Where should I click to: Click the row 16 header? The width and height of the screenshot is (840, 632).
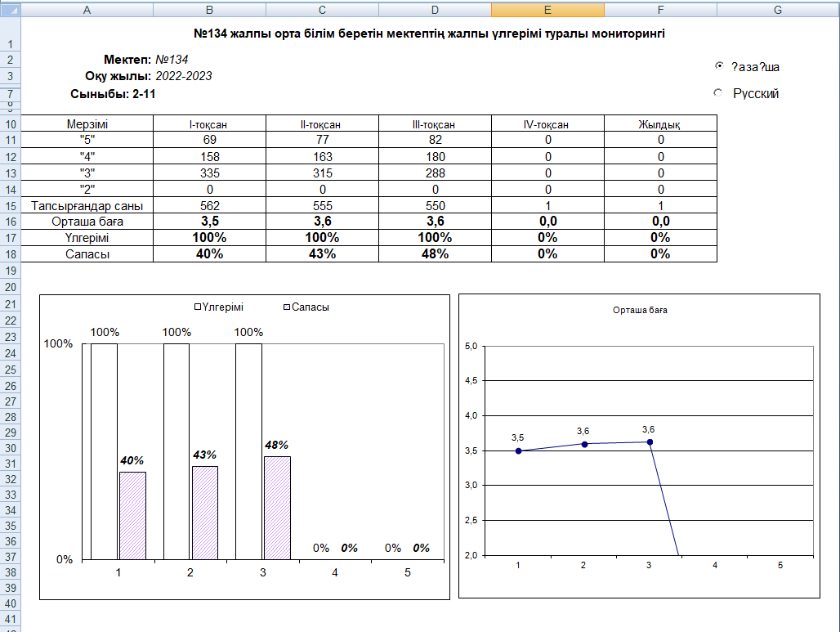click(x=9, y=222)
